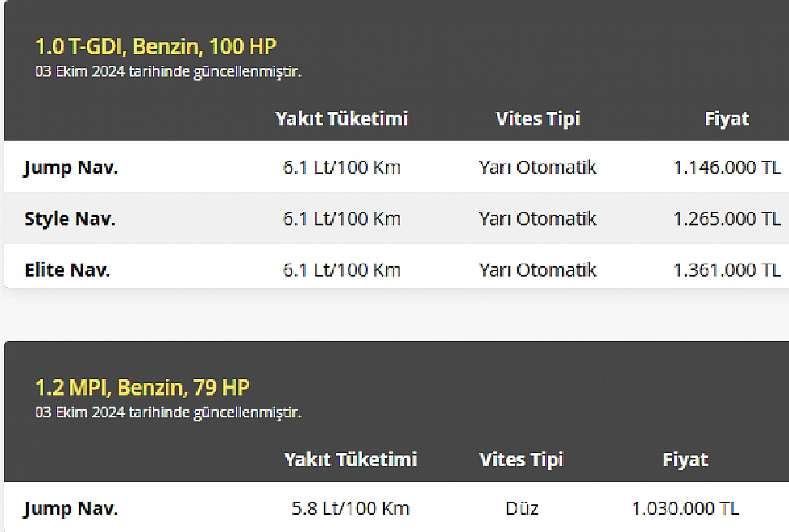Click the Düz transmission cell
This screenshot has height=532, width=789.
[x=521, y=509]
